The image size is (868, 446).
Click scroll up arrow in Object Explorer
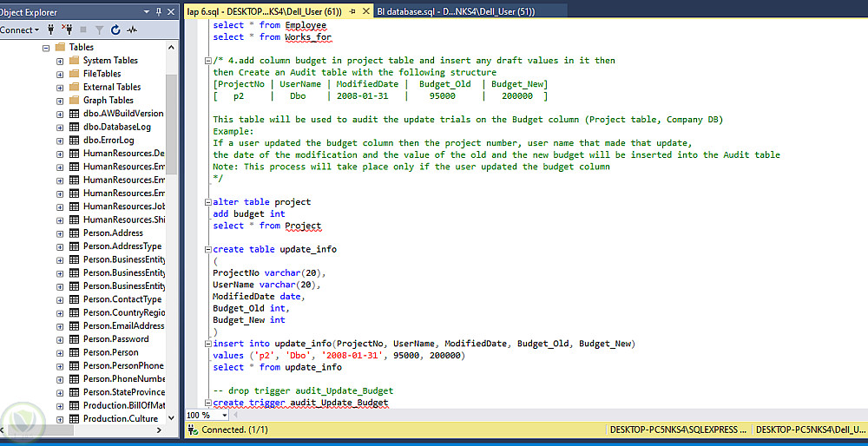pyautogui.click(x=171, y=48)
